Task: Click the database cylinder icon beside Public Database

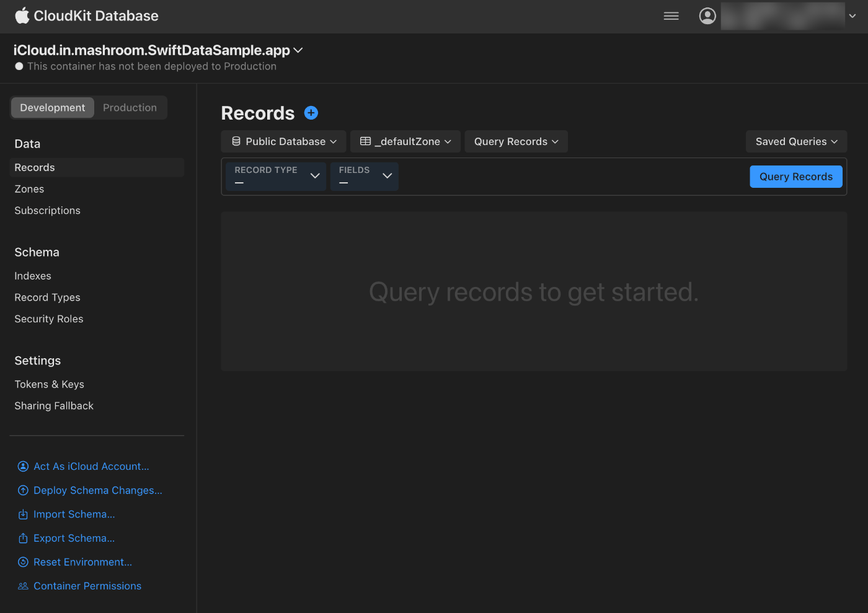Action: (x=236, y=141)
